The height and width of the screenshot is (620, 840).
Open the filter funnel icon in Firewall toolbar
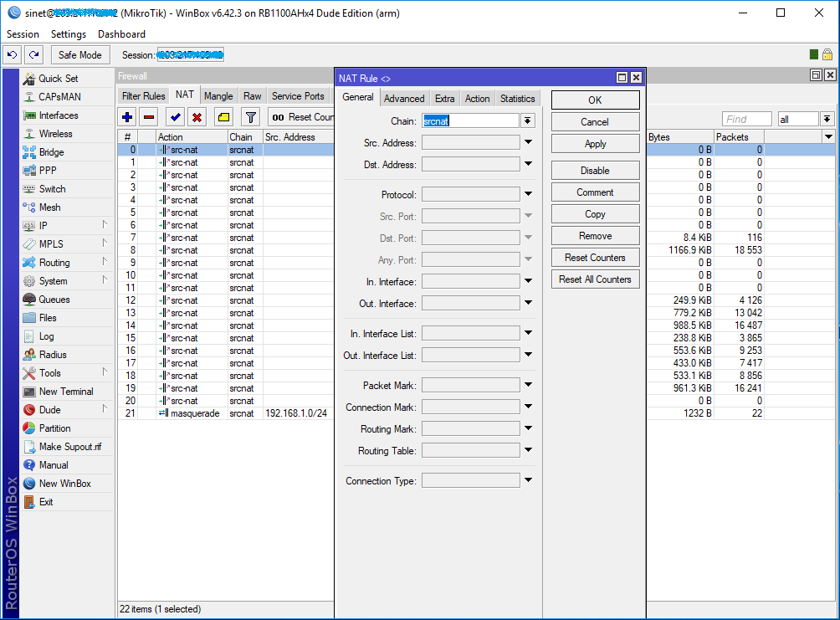click(x=250, y=117)
